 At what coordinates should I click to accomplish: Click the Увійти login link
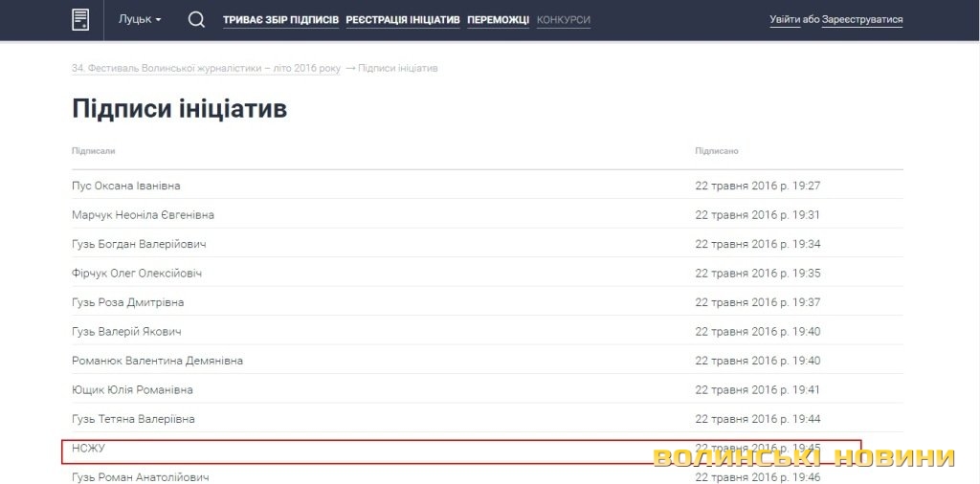coord(785,20)
